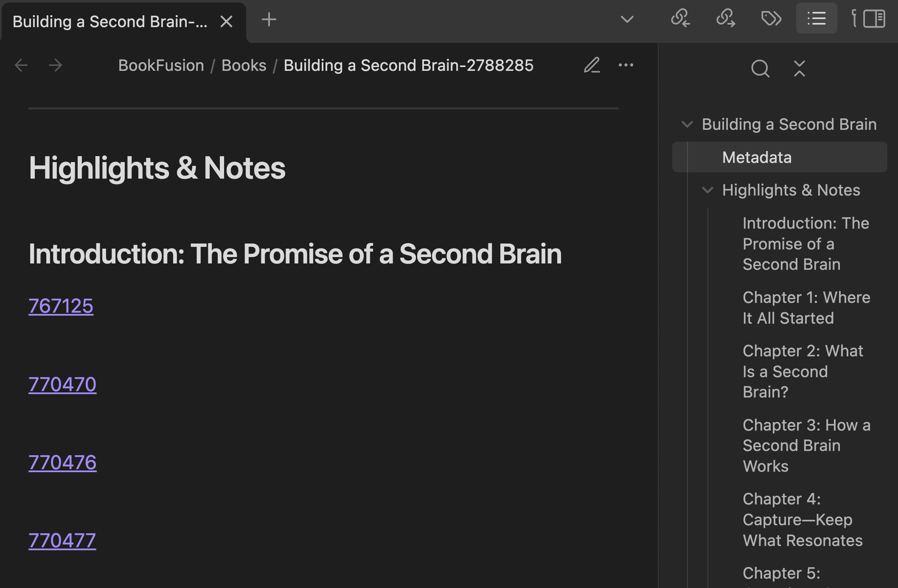Open the tab list dropdown chevron
This screenshot has width=898, height=588.
coord(627,19)
